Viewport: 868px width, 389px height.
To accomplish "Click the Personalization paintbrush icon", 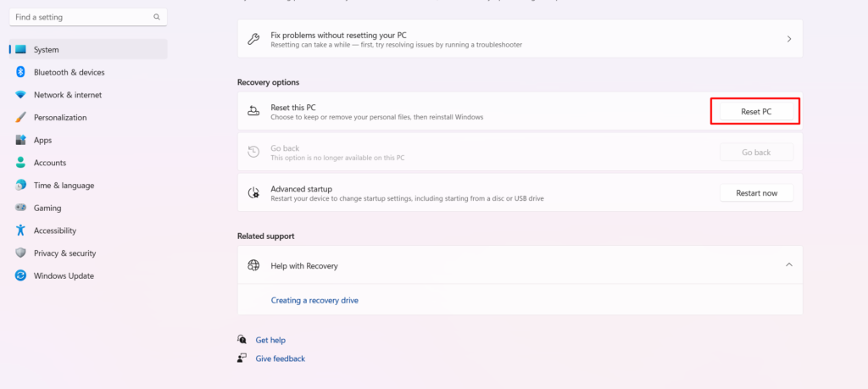I will 20,118.
